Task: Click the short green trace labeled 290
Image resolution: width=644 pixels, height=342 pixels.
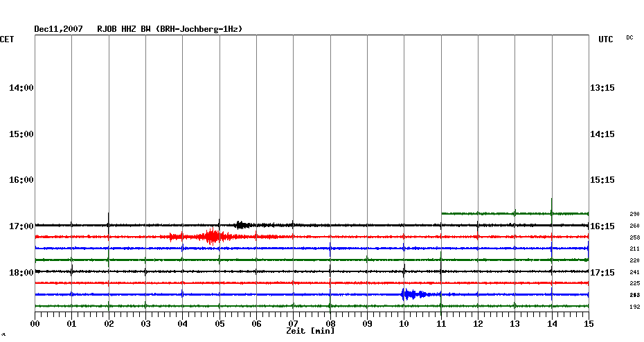Action: (515, 213)
